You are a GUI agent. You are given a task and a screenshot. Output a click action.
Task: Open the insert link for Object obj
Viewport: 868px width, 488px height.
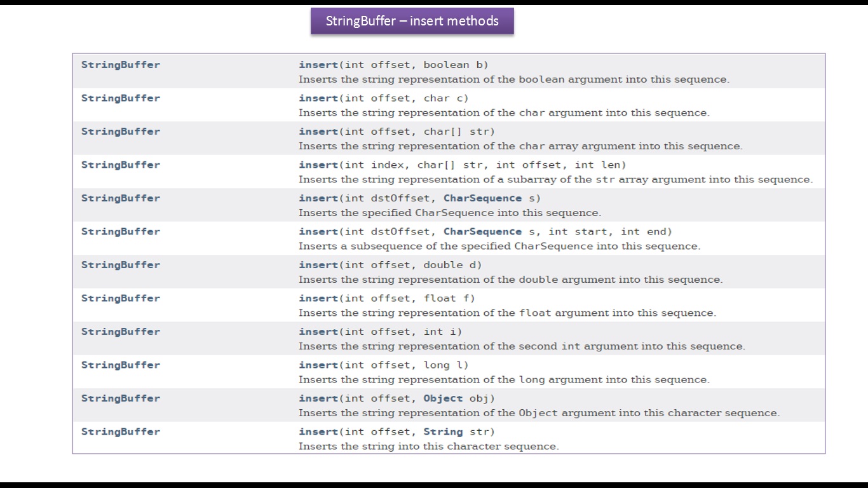[x=318, y=398]
